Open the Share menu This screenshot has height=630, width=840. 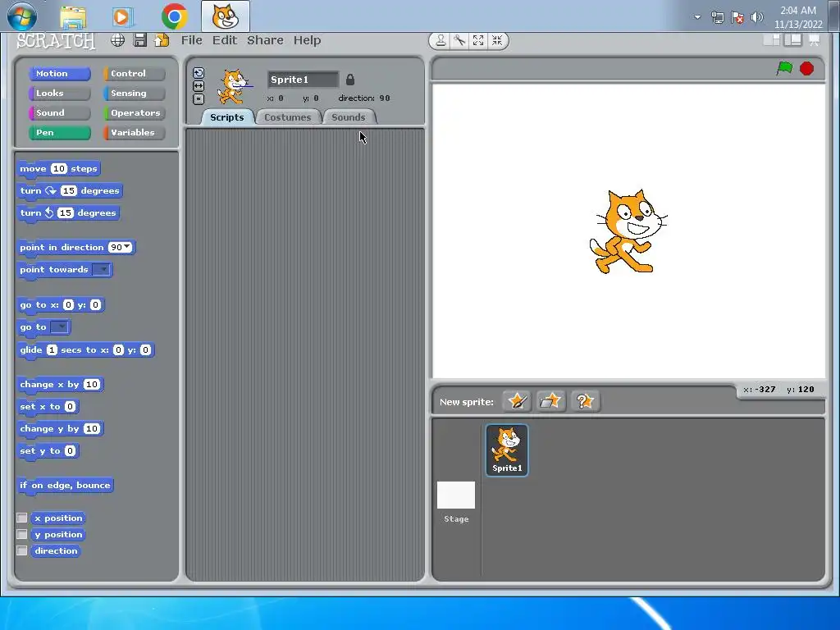[x=265, y=40]
